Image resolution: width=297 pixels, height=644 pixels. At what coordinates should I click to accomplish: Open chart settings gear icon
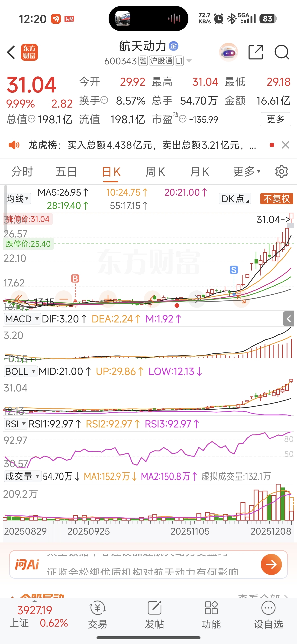282,172
